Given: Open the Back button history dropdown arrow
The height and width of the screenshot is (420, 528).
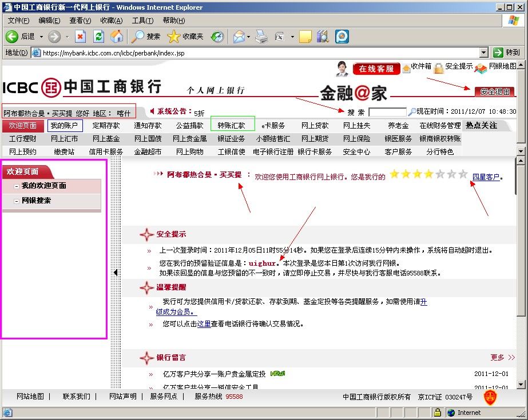Looking at the screenshot, I should 41,37.
